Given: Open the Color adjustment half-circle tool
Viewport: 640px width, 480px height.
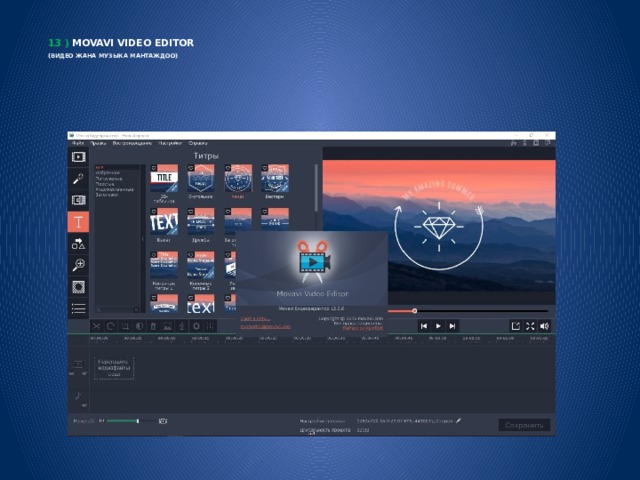Looking at the screenshot, I should tap(139, 326).
